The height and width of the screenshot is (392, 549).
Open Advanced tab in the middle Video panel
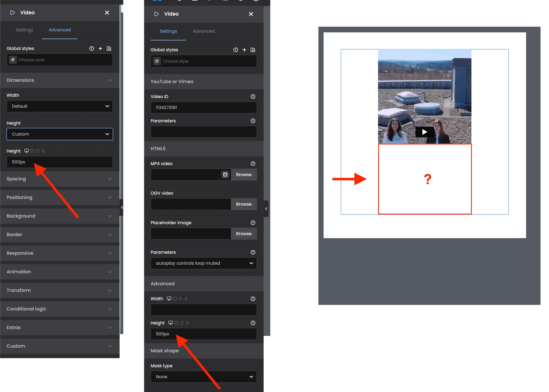click(203, 31)
